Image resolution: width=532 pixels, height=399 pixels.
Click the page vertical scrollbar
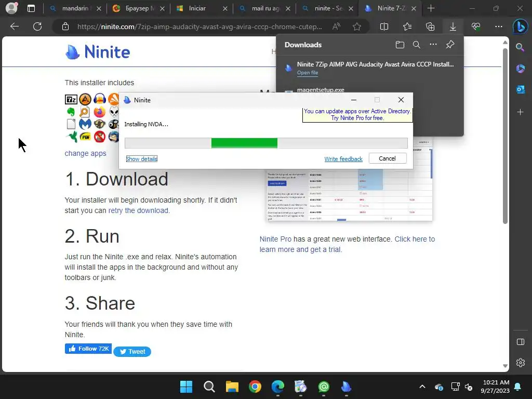[505, 136]
